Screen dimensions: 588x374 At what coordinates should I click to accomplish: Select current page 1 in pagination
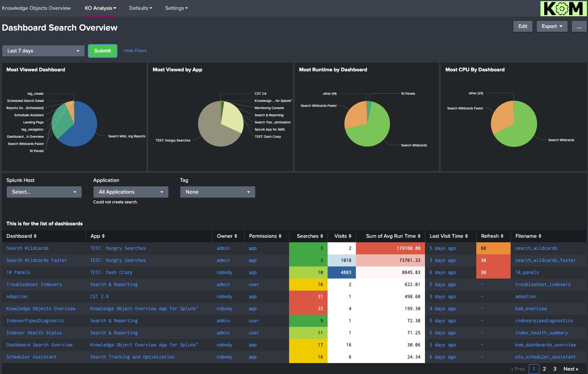[534, 369]
